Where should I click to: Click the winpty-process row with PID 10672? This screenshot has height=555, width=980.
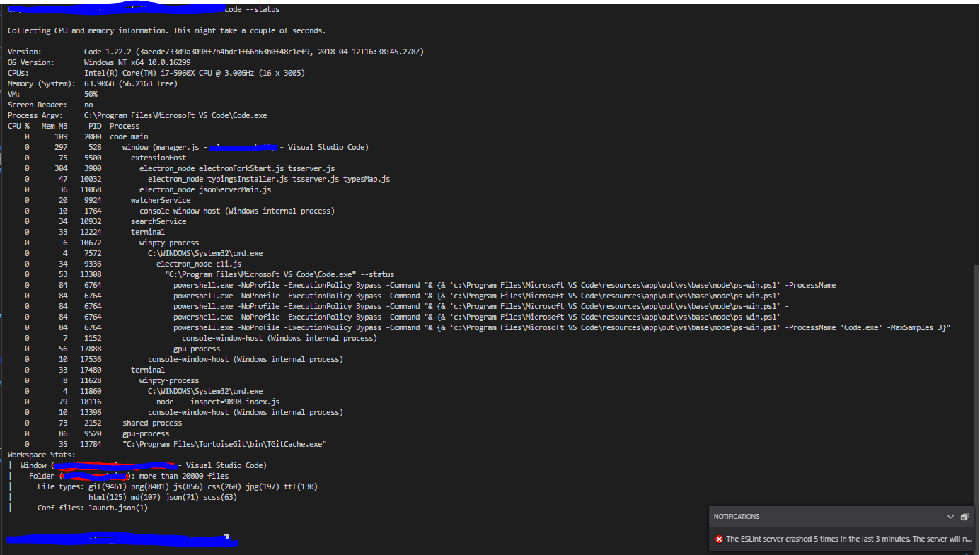(112, 243)
